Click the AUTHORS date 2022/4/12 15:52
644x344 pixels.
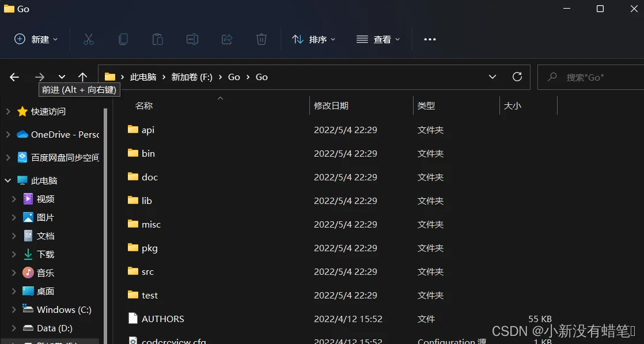(348, 319)
